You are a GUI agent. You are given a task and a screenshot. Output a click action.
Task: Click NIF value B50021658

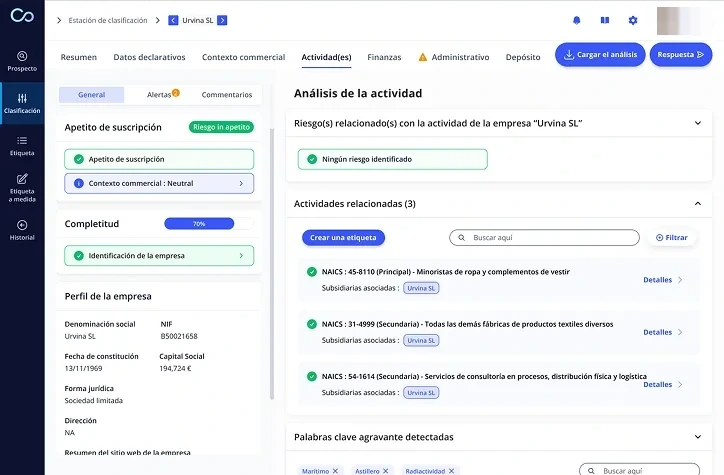179,336
